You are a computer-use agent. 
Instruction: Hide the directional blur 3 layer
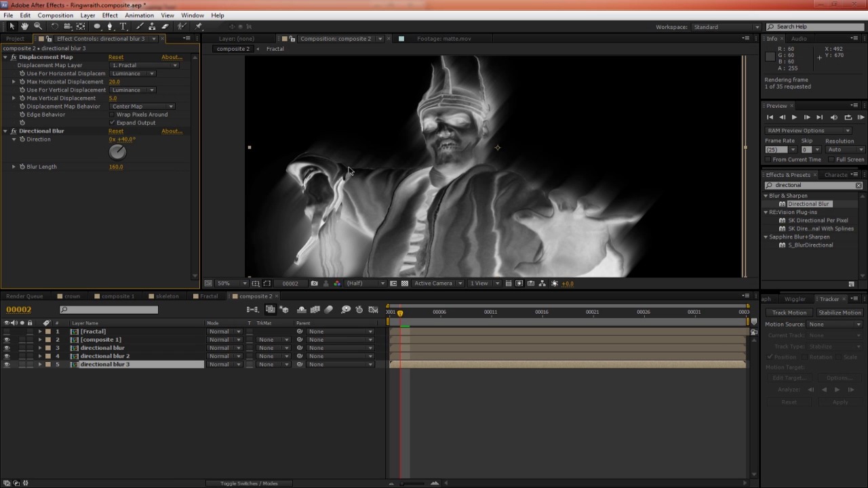[7, 365]
